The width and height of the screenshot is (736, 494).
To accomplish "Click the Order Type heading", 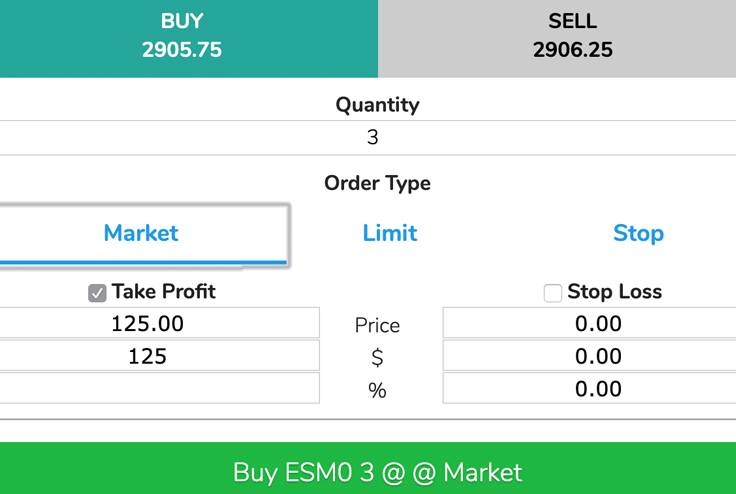I will 377,184.
